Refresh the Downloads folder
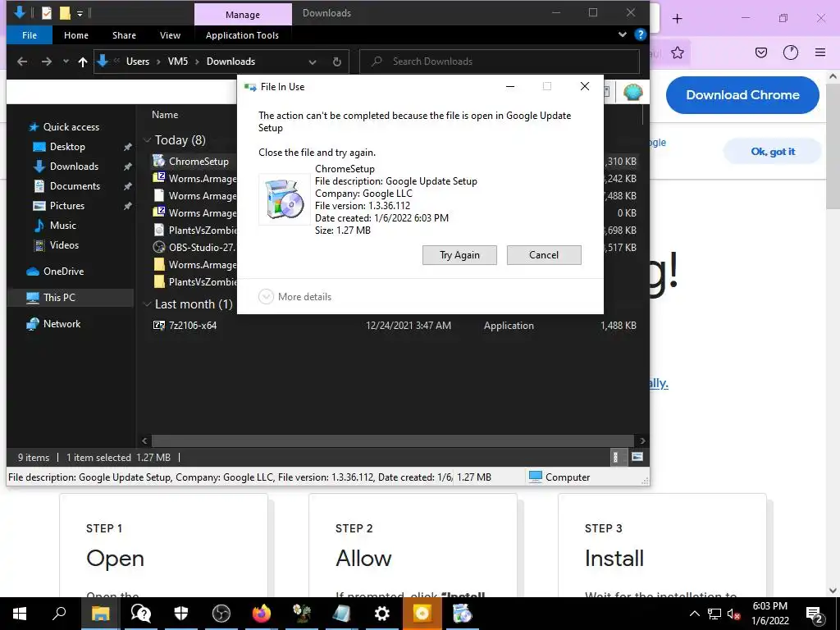Screen dimensions: 840x630 pyautogui.click(x=337, y=62)
